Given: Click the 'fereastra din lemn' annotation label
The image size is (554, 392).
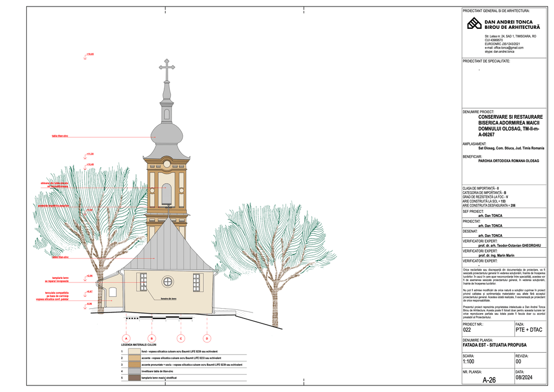Looking at the screenshot, I should pos(168,299).
